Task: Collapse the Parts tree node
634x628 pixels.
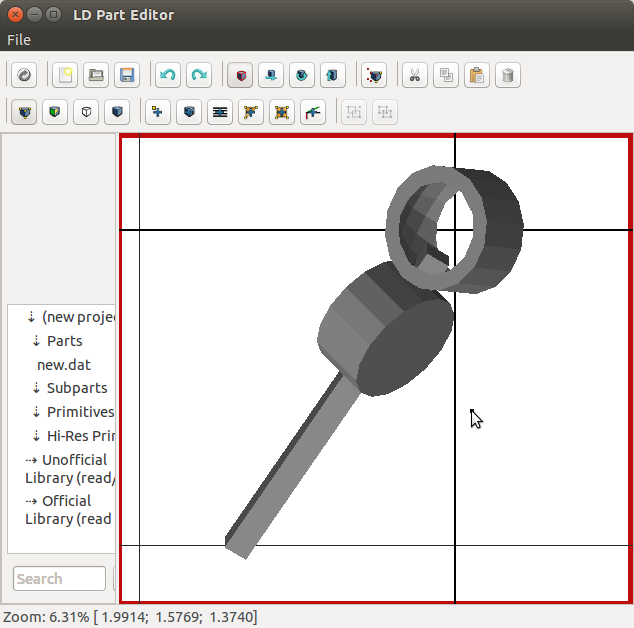Action: pyautogui.click(x=37, y=341)
